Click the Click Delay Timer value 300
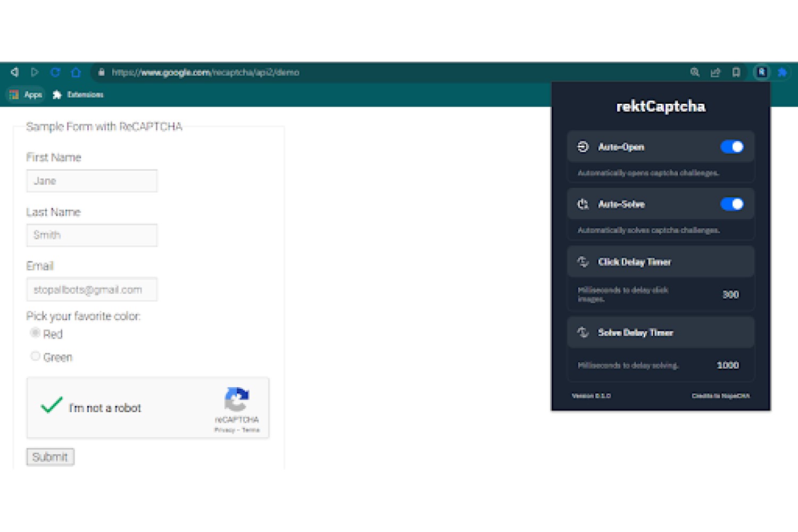 pos(730,294)
